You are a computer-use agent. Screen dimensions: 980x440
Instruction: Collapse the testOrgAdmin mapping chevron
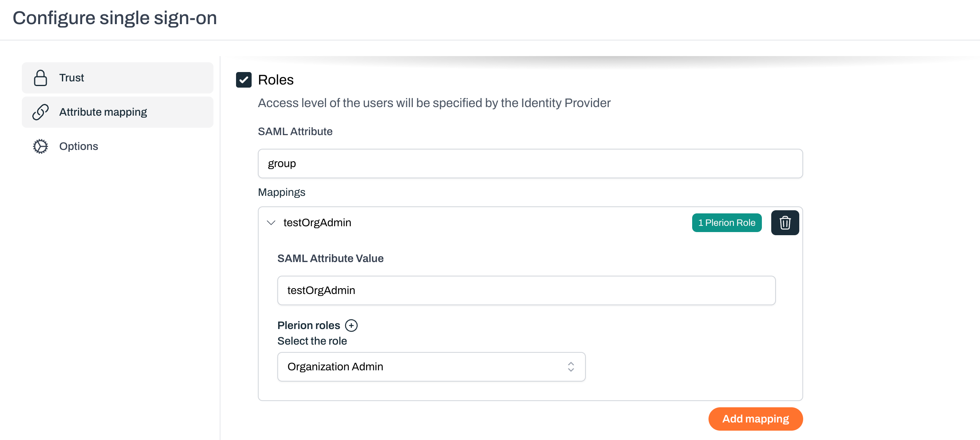click(271, 223)
